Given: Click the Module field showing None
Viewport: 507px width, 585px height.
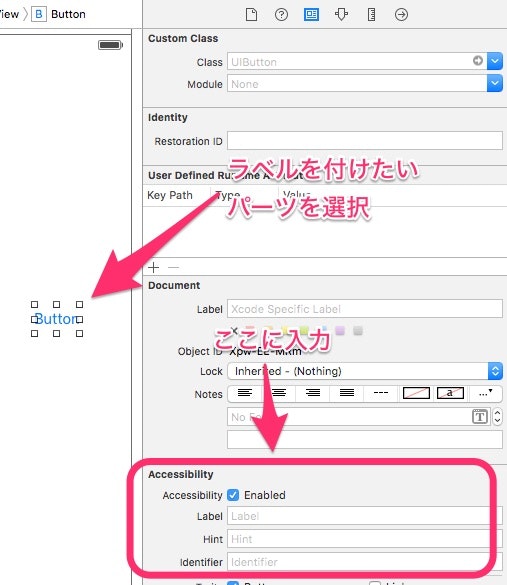Looking at the screenshot, I should [x=357, y=84].
